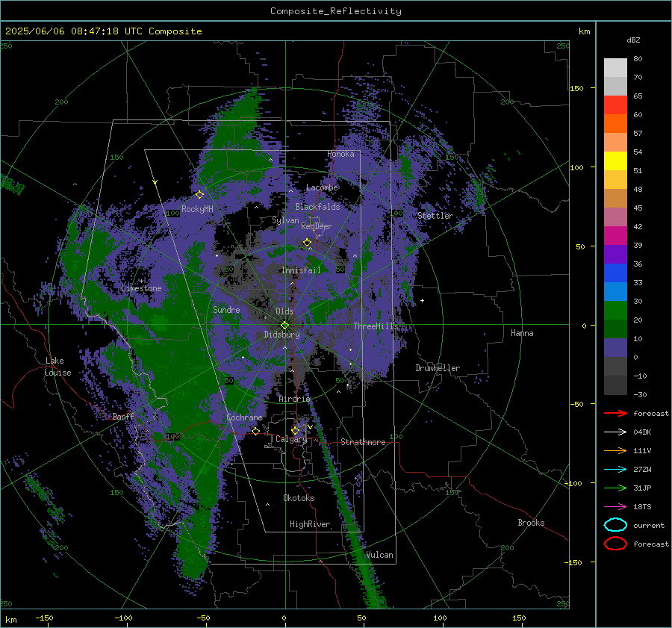Click the km label beside the timestamp row
Viewport: 672px width, 628px height.
click(x=584, y=31)
